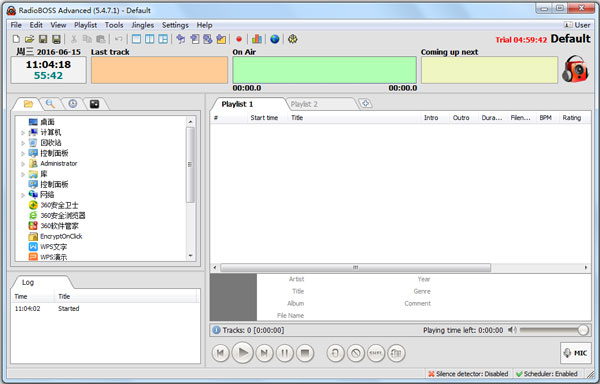
Task: Open a playlist using the open-folder toolbar icon
Action: pyautogui.click(x=29, y=39)
